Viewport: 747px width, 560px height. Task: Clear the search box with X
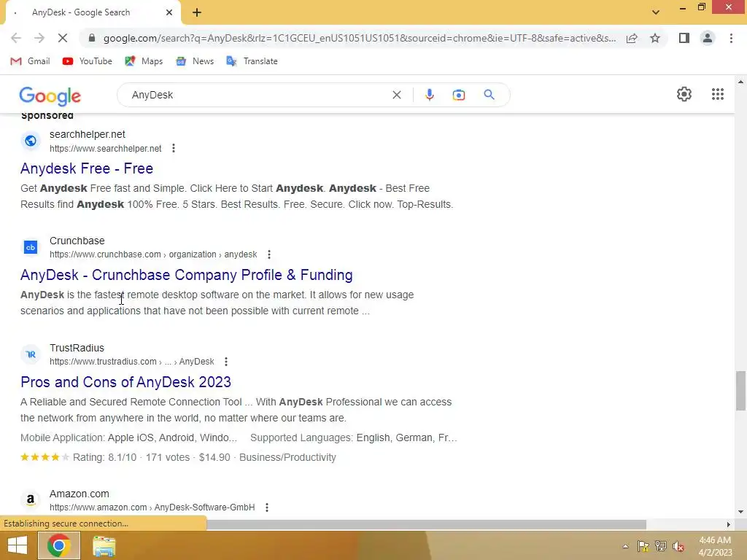pyautogui.click(x=396, y=95)
